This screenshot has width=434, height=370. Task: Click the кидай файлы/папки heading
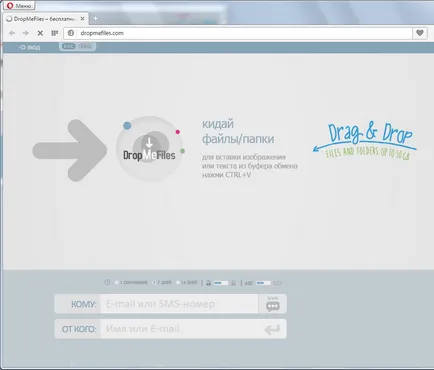point(238,131)
